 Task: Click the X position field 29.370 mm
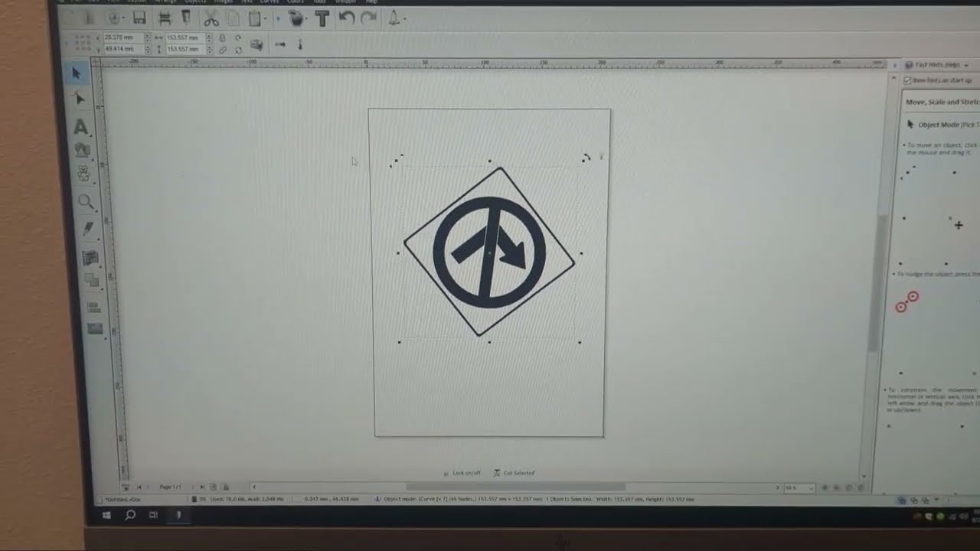point(123,37)
